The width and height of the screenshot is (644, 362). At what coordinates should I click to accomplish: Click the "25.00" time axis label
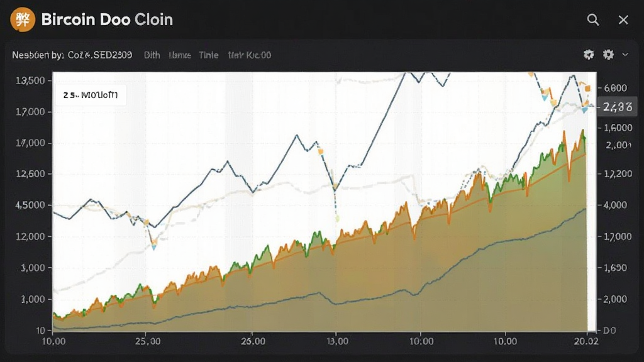coord(148,341)
